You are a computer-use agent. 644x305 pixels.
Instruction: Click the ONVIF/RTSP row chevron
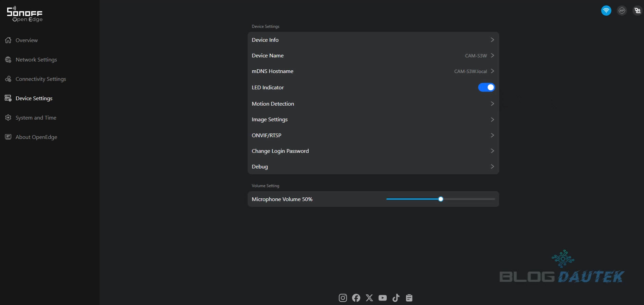coord(492,135)
